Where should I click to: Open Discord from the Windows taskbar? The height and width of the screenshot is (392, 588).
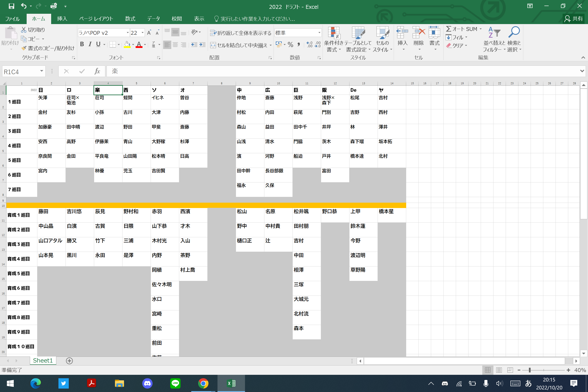(x=147, y=383)
